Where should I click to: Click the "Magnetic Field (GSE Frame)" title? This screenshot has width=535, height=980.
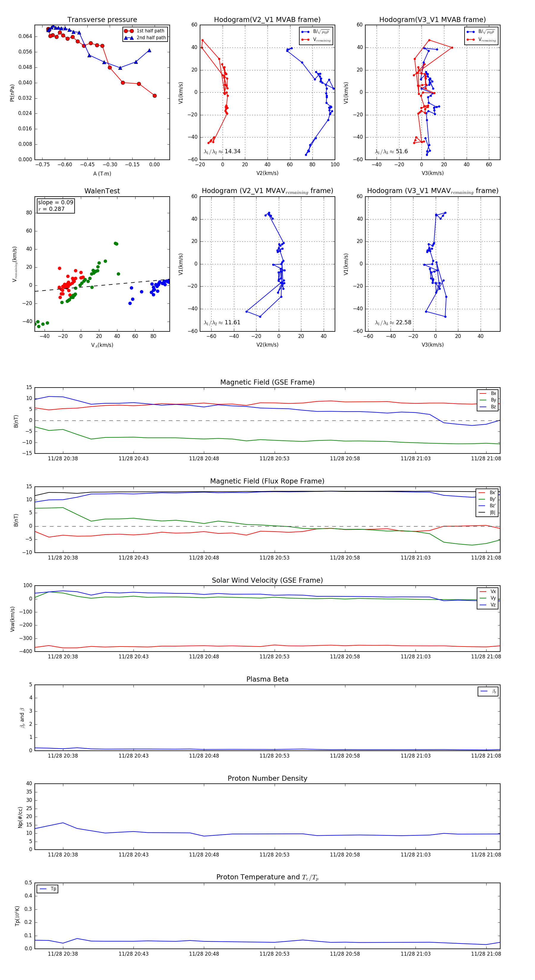[x=267, y=382]
